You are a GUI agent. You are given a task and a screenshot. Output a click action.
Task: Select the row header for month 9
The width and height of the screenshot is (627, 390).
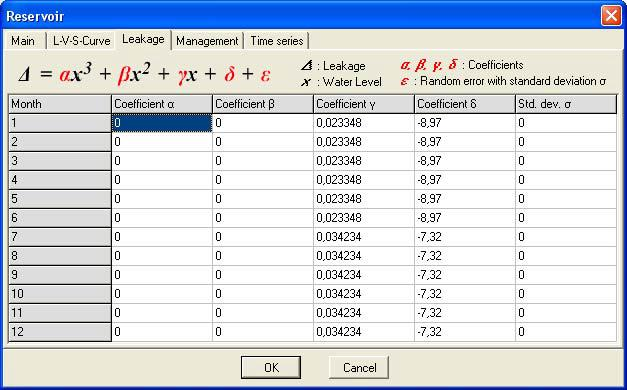tap(60, 275)
